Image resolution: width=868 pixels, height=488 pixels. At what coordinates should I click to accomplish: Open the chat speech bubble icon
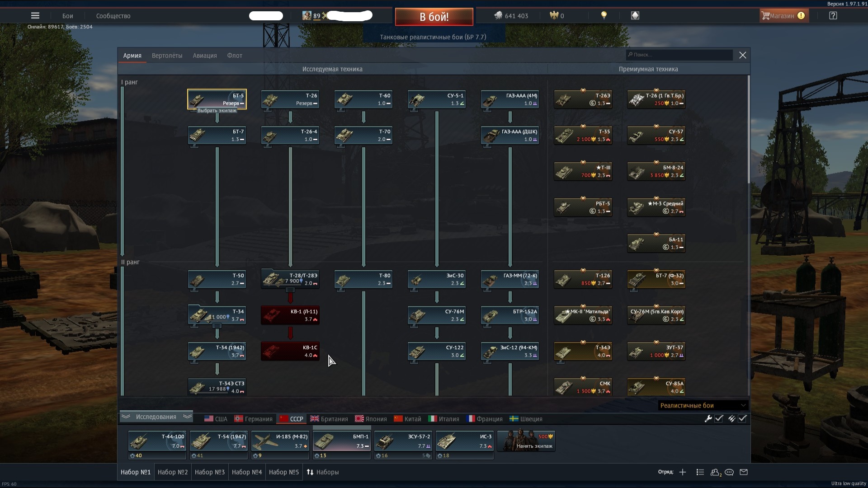(x=729, y=472)
